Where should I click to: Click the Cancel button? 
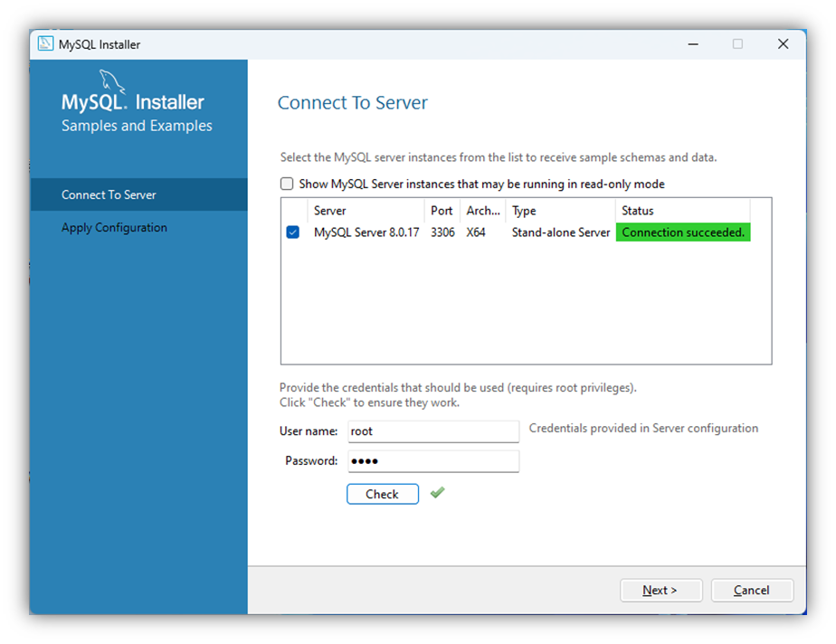coord(752,590)
